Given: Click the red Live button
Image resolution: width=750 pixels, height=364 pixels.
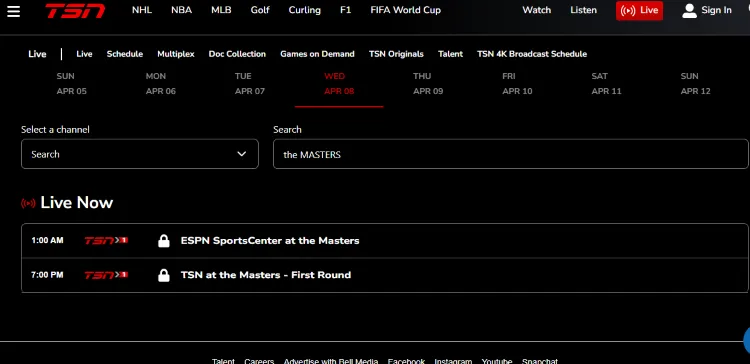Looking at the screenshot, I should 640,11.
